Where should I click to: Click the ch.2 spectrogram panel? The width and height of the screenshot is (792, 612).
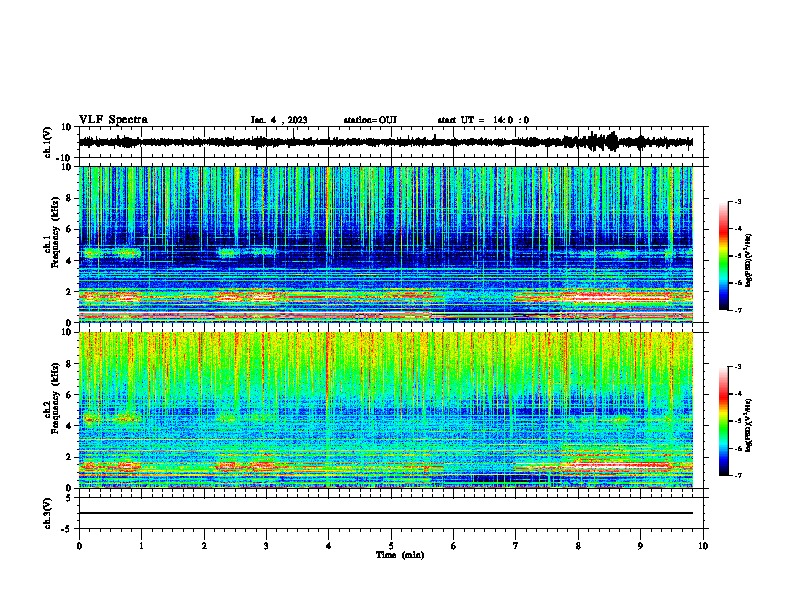(x=386, y=410)
